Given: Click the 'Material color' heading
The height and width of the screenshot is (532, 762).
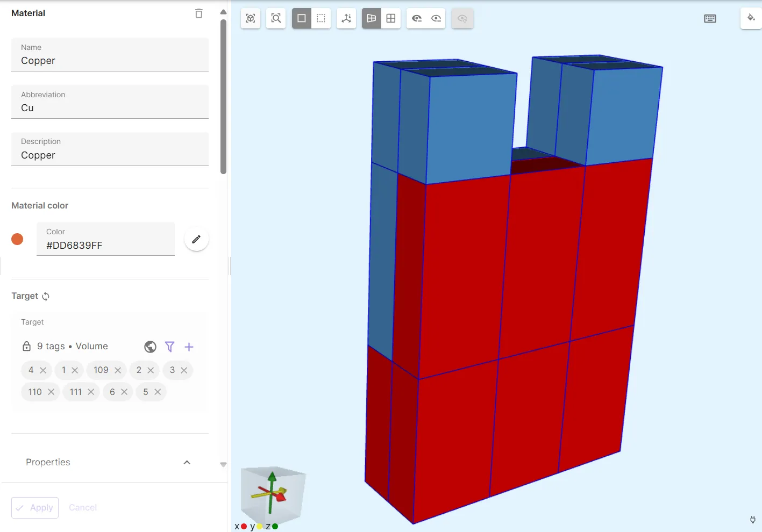Looking at the screenshot, I should click(40, 206).
